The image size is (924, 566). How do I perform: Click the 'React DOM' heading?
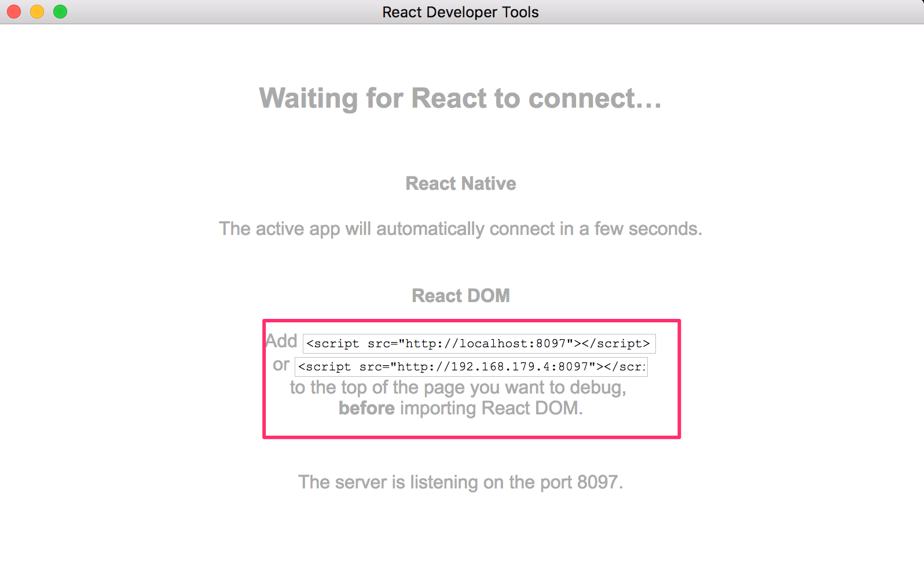click(x=461, y=296)
